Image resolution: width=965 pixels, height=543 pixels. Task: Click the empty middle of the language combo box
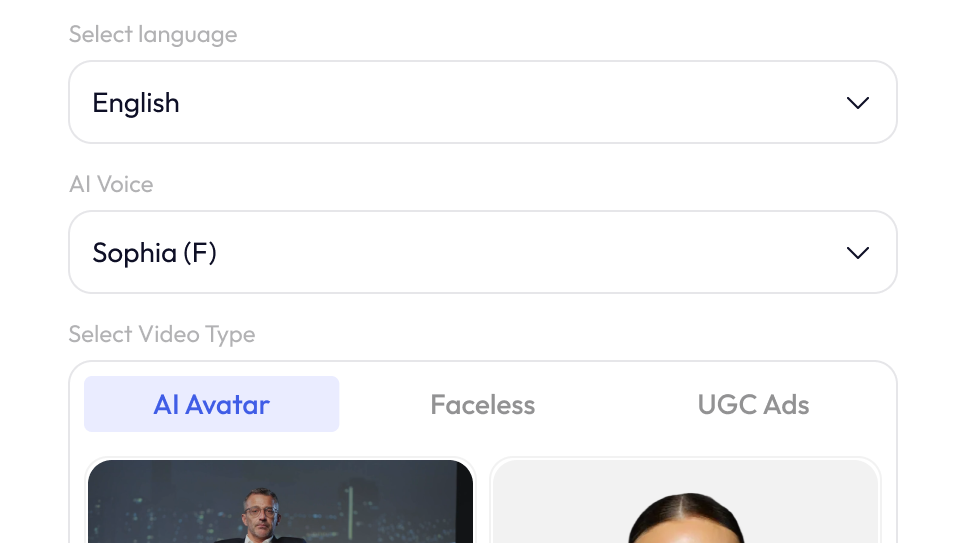pyautogui.click(x=500, y=103)
